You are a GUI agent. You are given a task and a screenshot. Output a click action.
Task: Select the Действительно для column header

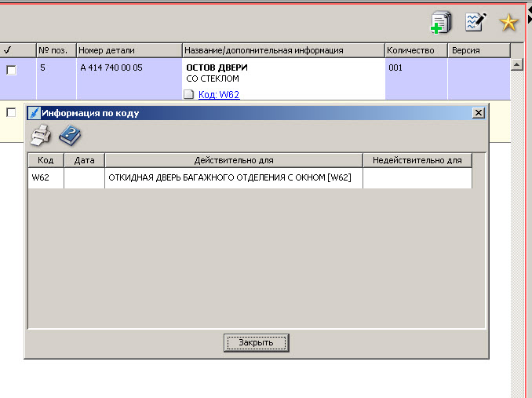[x=233, y=160]
